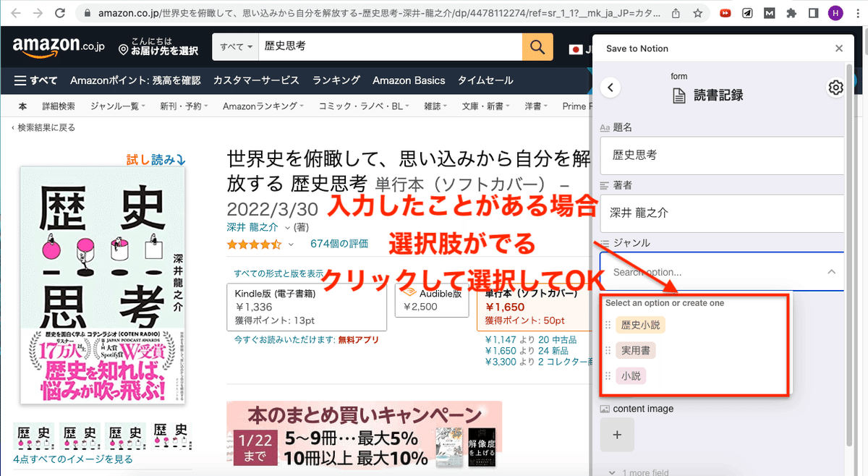
Task: Open the 20 中古品 offers link
Action: point(559,339)
